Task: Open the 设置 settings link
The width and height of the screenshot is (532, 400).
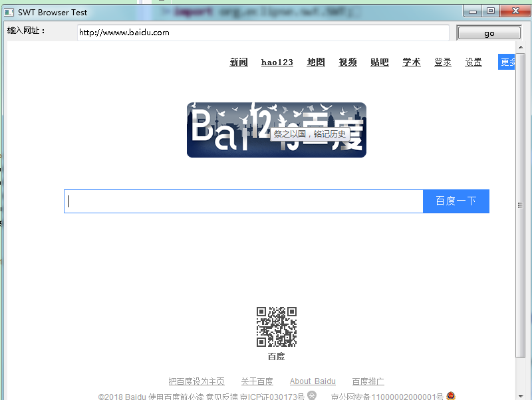Action: [x=473, y=62]
